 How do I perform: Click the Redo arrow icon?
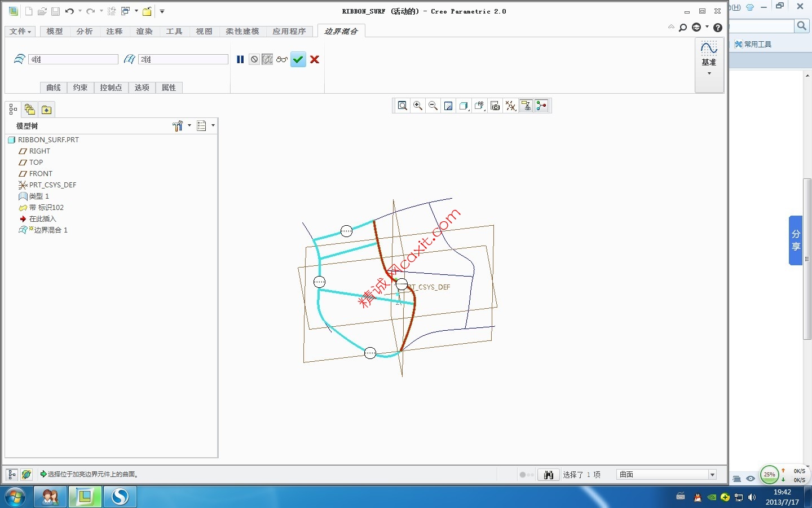(x=90, y=11)
